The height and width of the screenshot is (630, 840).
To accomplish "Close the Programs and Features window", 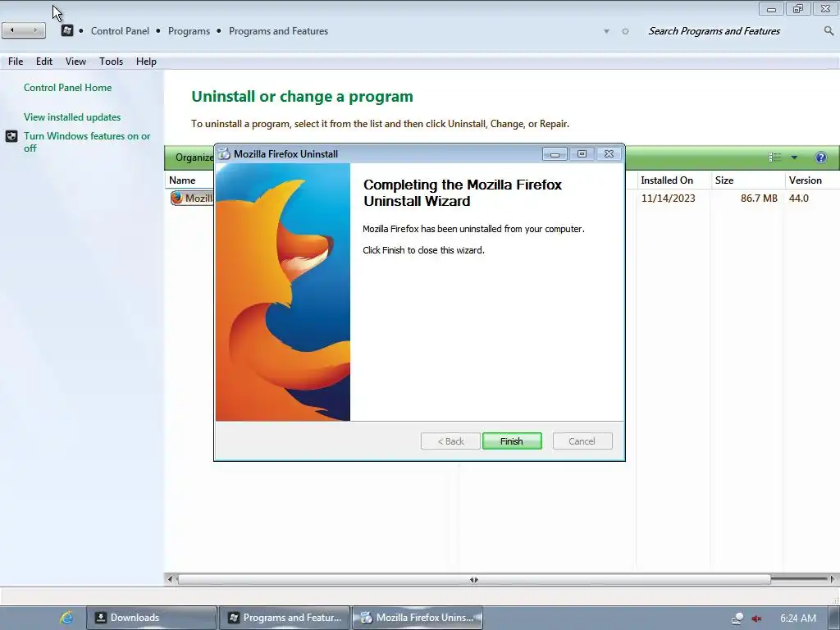I will click(x=825, y=9).
